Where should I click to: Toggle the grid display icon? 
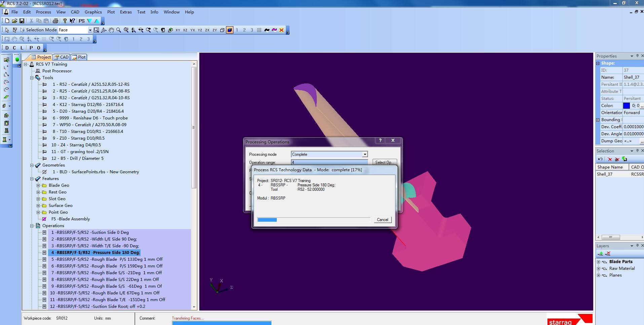point(259,30)
